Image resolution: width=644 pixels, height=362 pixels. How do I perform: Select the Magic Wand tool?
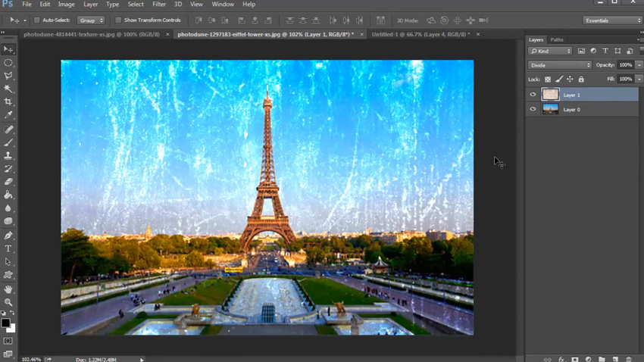pos(8,89)
